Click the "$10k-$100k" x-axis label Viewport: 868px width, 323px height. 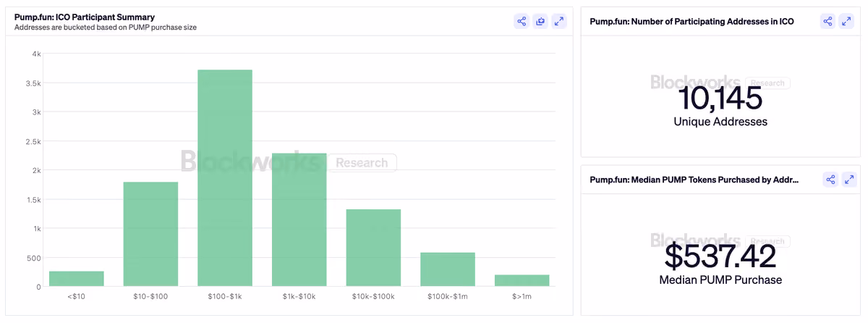tap(373, 298)
